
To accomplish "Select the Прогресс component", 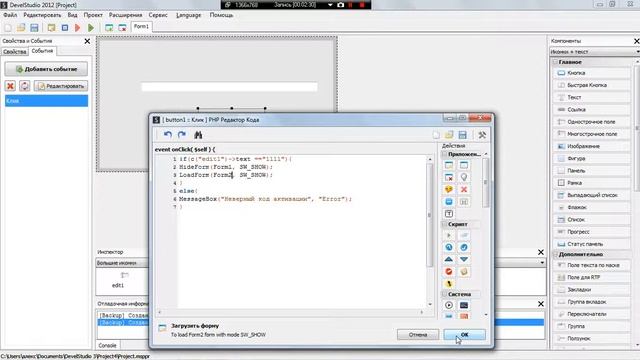I will [592, 232].
